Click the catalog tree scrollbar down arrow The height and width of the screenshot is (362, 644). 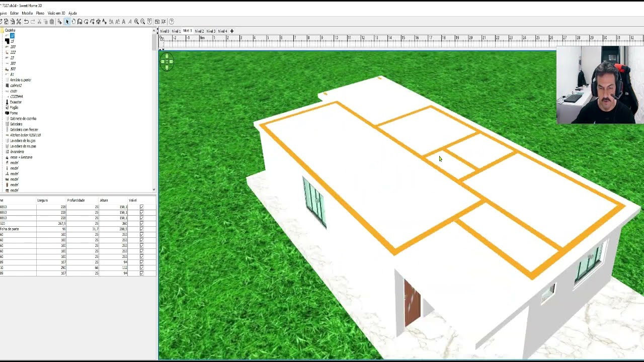[x=154, y=190]
